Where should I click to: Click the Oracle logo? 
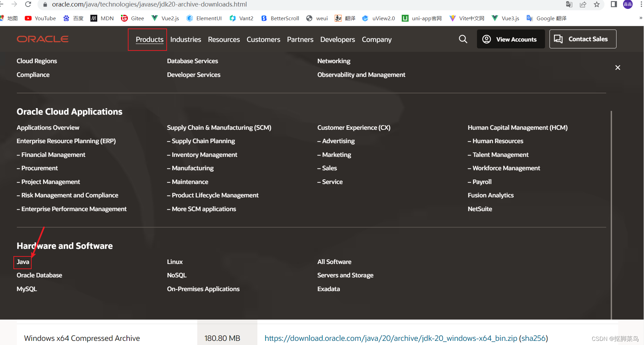pyautogui.click(x=43, y=39)
